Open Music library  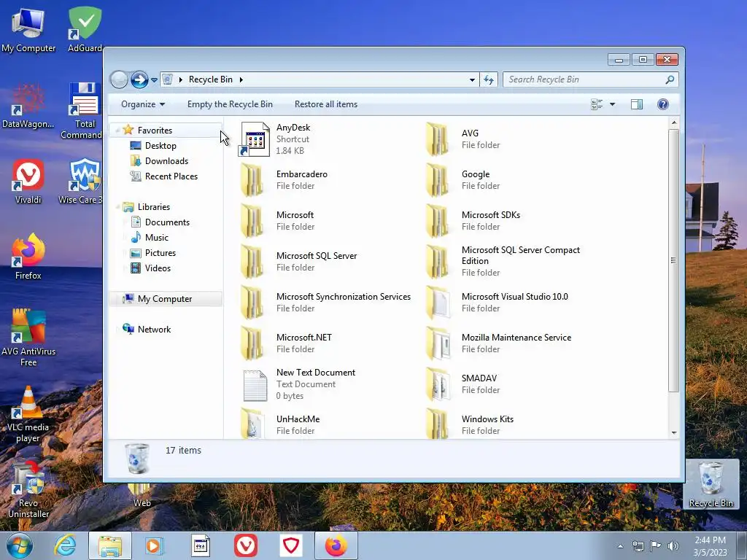157,238
